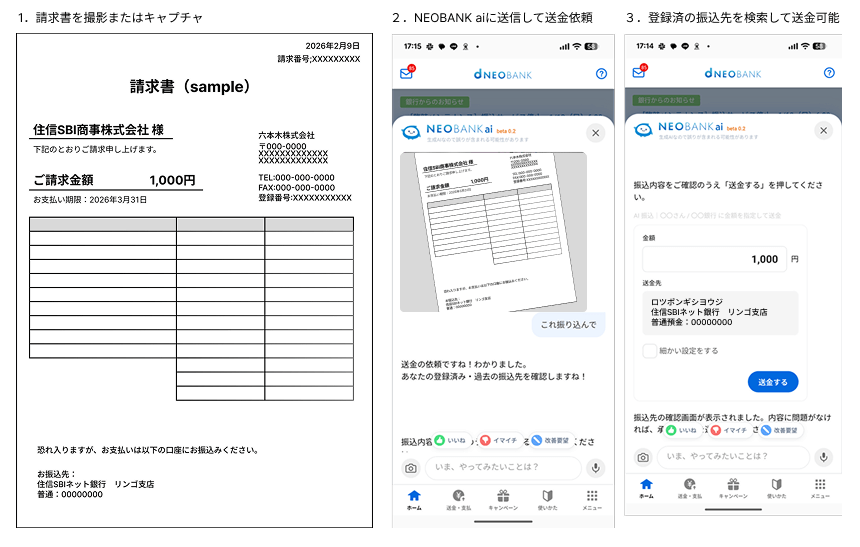Click the help question mark icon on the 17:15 screen
The width and height of the screenshot is (860, 547).
pos(601,73)
